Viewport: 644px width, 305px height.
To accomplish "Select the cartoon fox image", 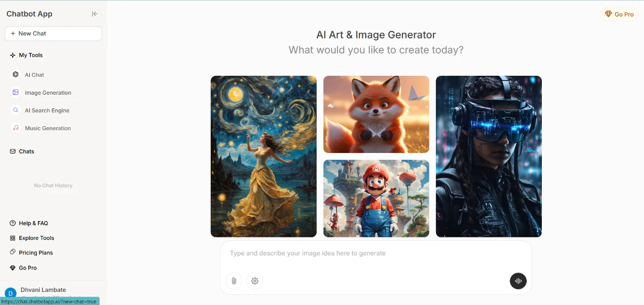I will pos(376,114).
